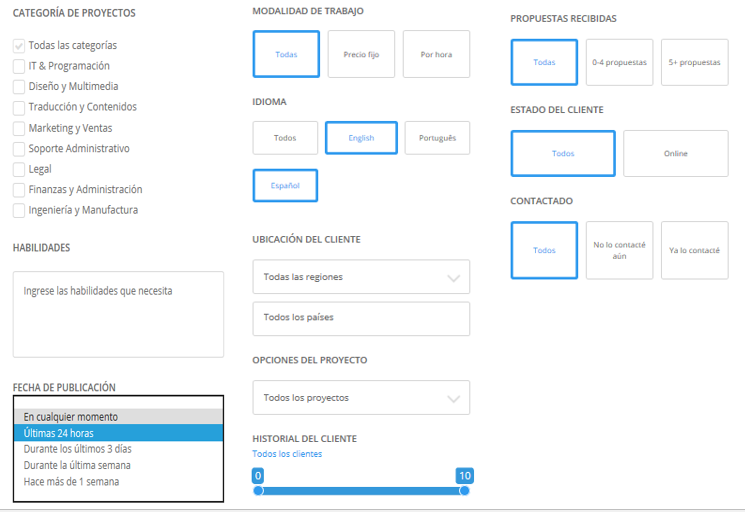Select 'Todas' under Propuestas Recibidas

click(544, 62)
